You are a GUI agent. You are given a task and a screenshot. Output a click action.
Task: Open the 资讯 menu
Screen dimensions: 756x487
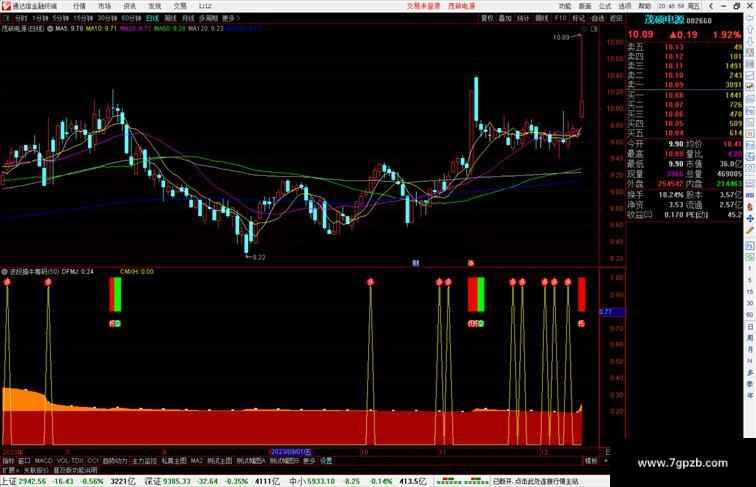(130, 6)
